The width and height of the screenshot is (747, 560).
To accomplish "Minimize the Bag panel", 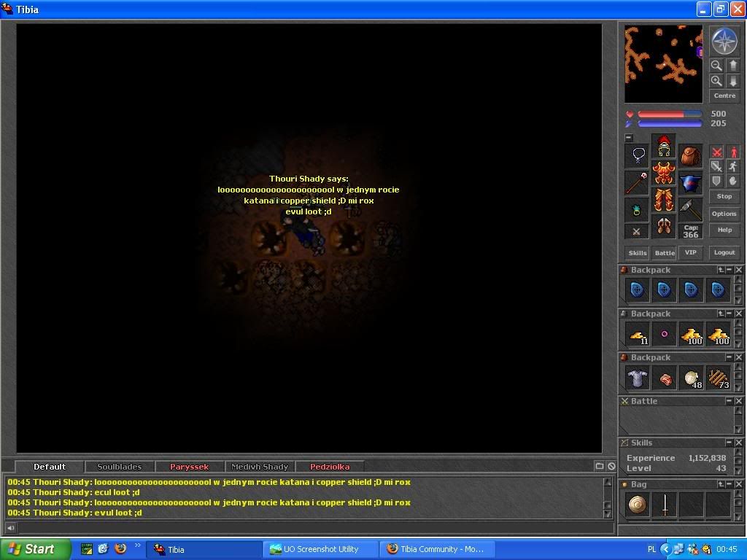I will pos(729,484).
